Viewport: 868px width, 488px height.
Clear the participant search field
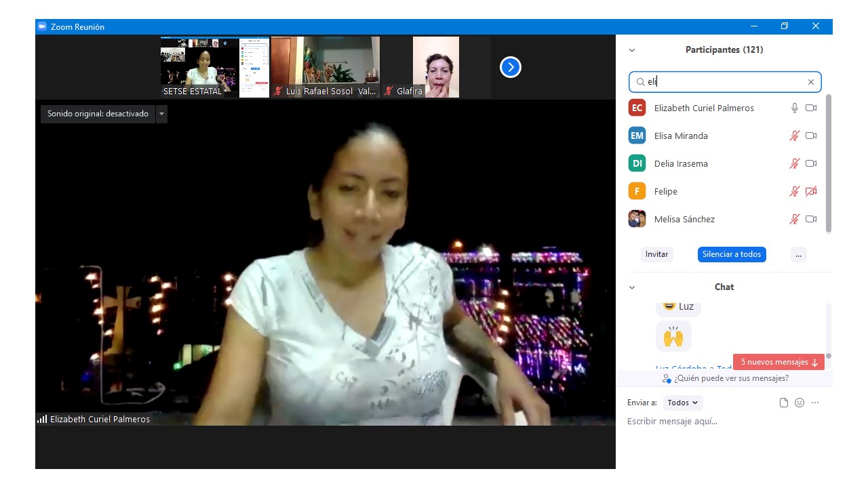(810, 82)
